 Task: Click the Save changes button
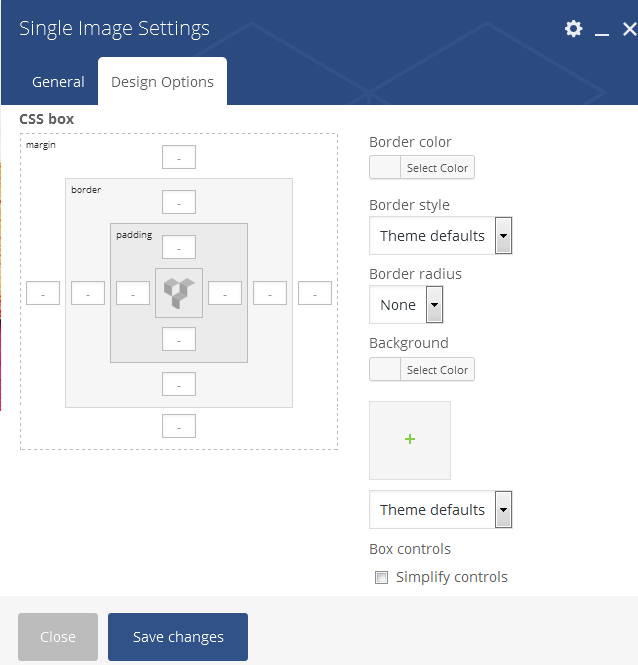(x=178, y=637)
